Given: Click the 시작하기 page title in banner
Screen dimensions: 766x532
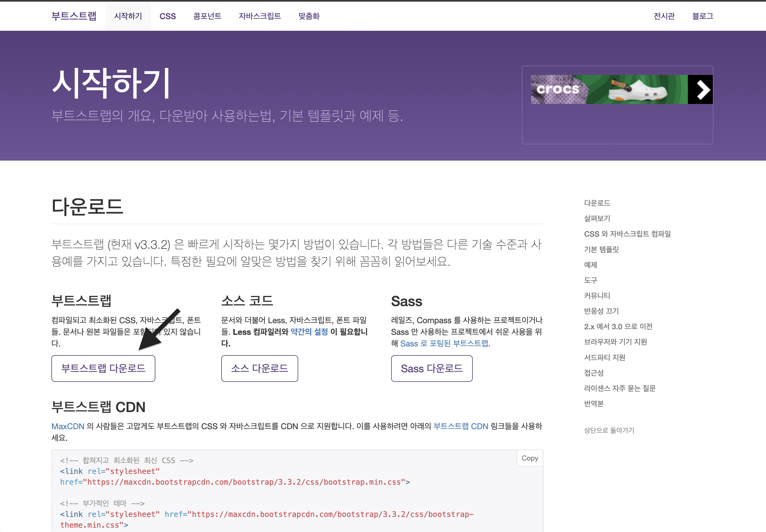Looking at the screenshot, I should pos(112,83).
